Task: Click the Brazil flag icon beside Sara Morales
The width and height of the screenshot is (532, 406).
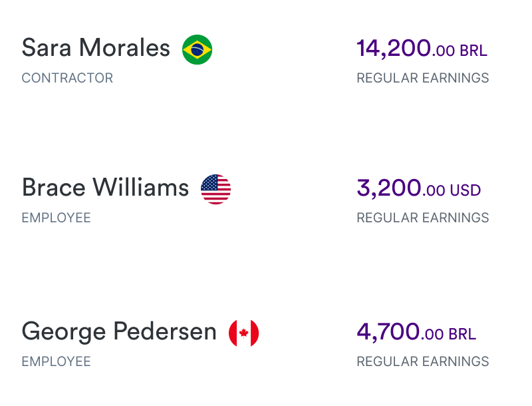Action: pyautogui.click(x=197, y=49)
